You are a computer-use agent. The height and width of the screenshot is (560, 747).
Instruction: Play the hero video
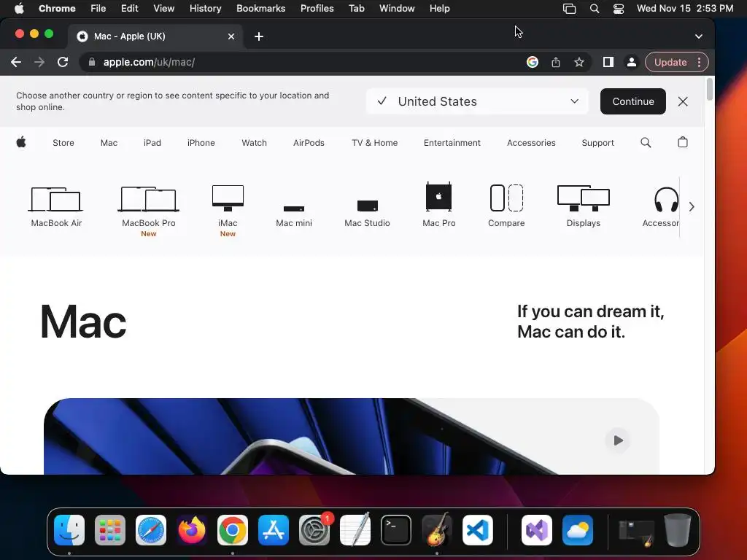point(618,440)
